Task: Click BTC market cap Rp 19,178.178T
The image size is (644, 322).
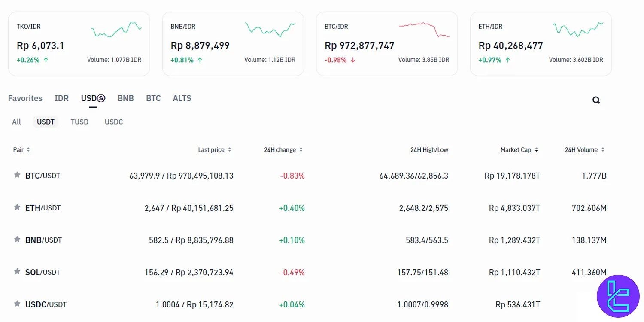Action: pos(512,176)
